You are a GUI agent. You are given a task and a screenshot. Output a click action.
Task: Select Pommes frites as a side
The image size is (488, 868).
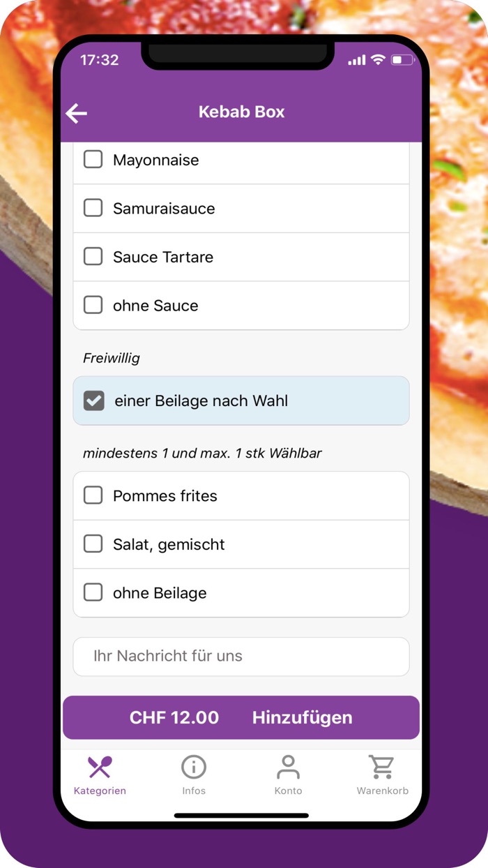pos(93,495)
